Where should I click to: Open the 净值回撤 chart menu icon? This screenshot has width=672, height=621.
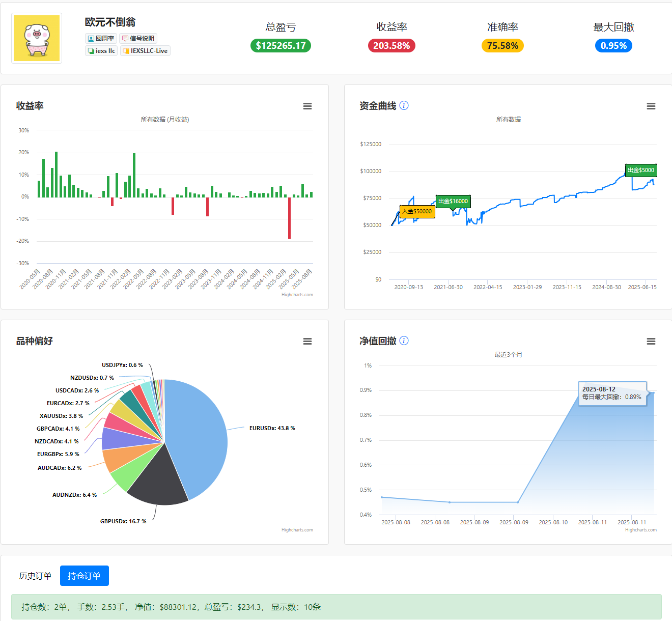(x=651, y=342)
